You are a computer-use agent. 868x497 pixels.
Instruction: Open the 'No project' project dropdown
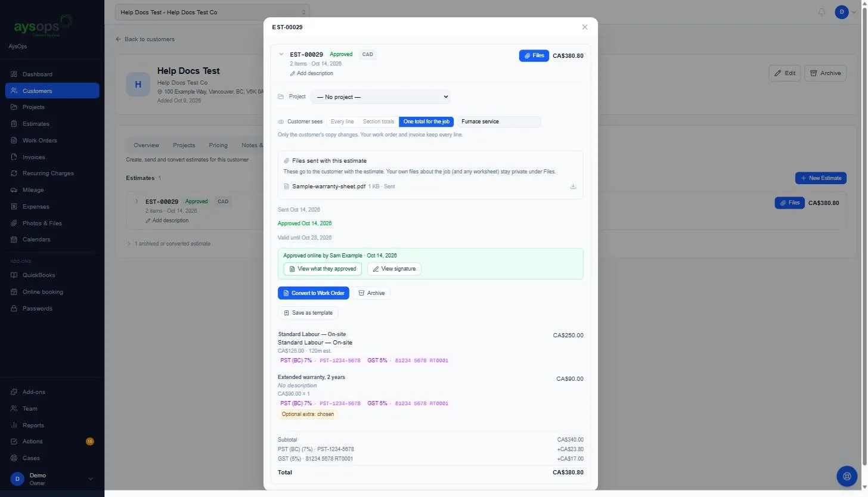380,97
